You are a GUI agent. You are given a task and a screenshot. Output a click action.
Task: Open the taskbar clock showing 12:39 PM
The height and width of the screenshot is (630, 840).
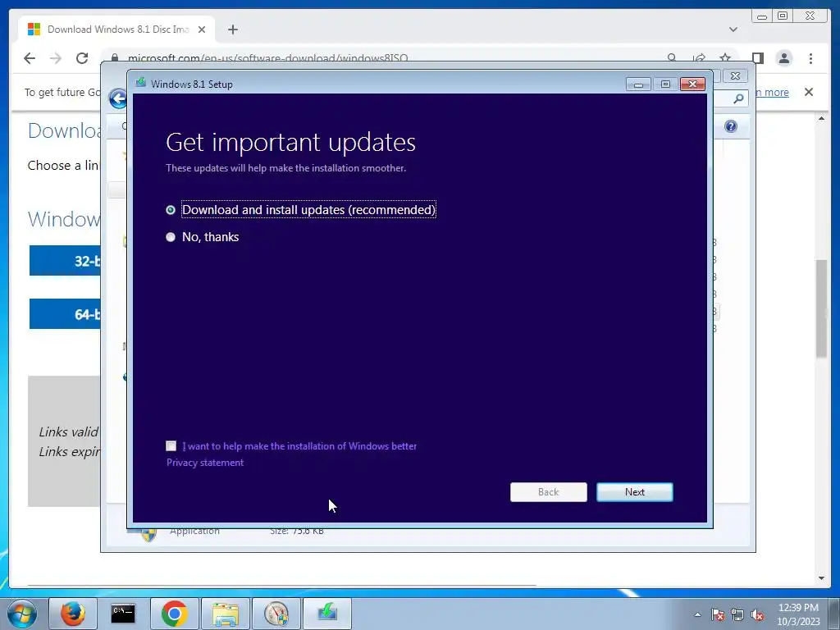[x=798, y=614]
